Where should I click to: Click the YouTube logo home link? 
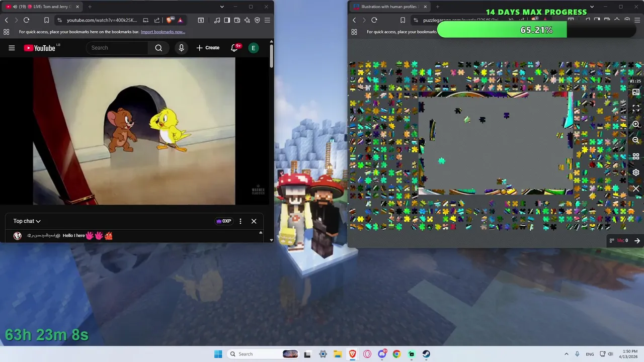40,48
